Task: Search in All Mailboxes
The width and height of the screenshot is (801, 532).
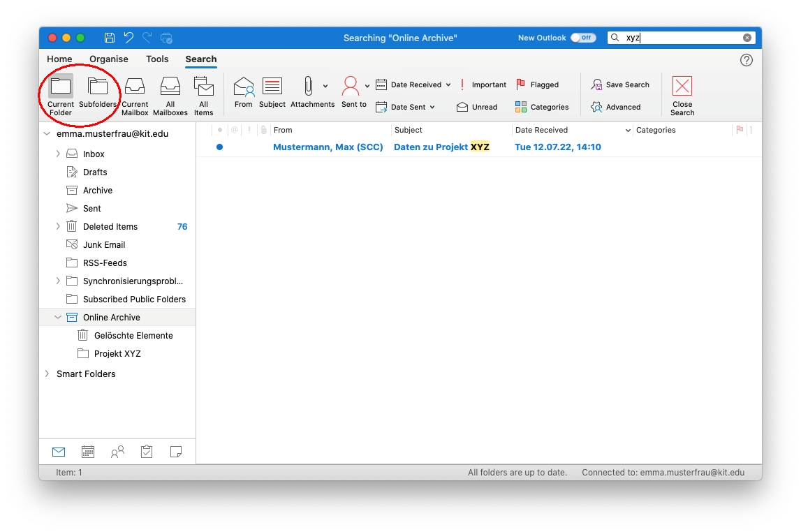Action: [x=170, y=95]
